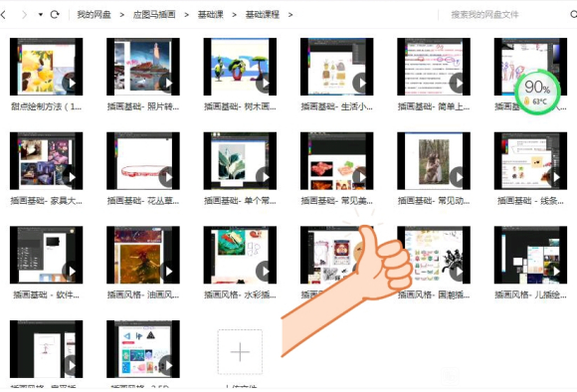Select the 基础课 breadcrumb item

coord(211,15)
